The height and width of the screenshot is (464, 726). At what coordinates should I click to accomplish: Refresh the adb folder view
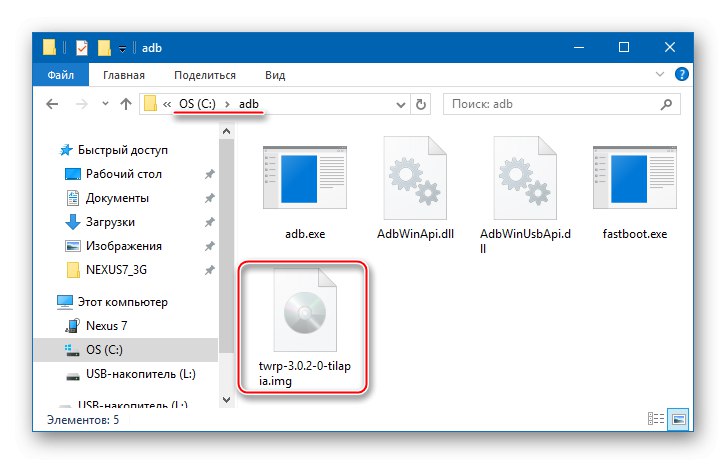pyautogui.click(x=420, y=105)
